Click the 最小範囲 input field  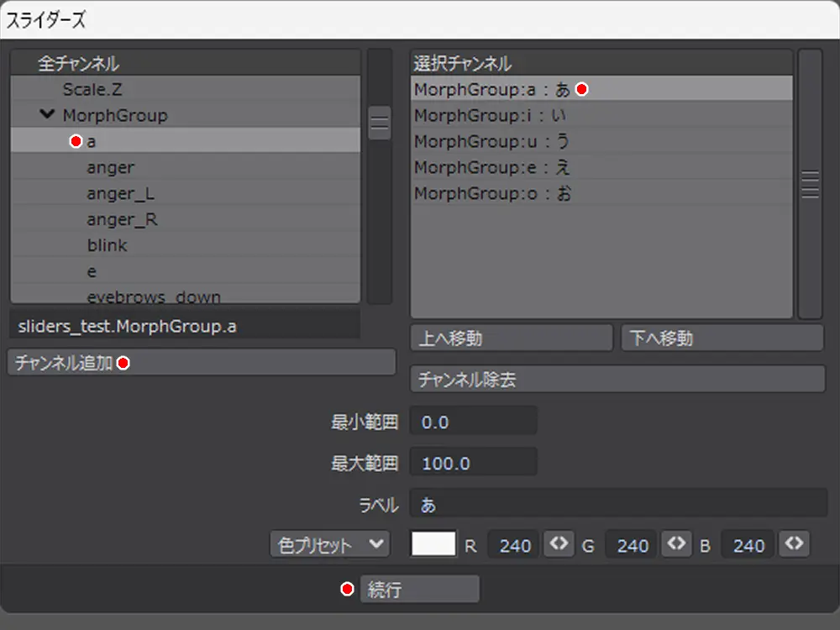472,422
